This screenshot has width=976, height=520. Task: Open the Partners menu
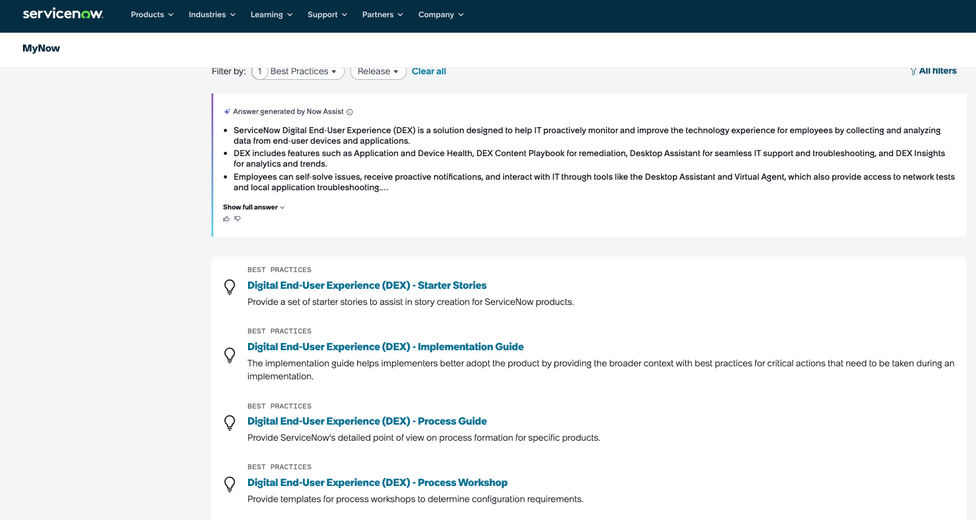click(382, 14)
